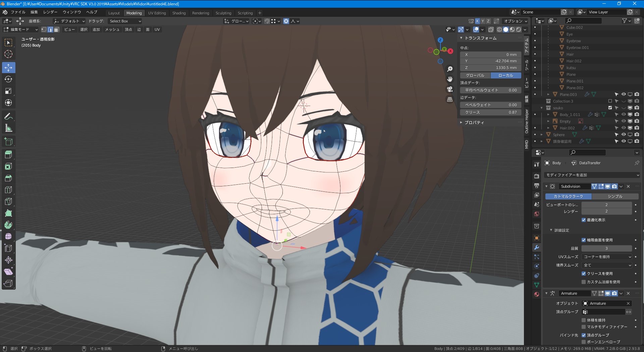The width and height of the screenshot is (644, 352).
Task: Choose the Shrink/Fatten tool
Action: (8, 260)
